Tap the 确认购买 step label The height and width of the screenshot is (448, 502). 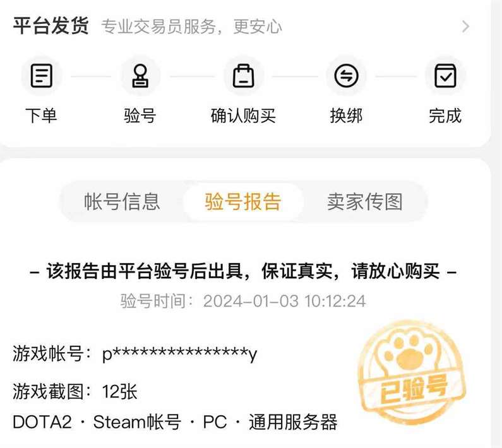pos(243,115)
